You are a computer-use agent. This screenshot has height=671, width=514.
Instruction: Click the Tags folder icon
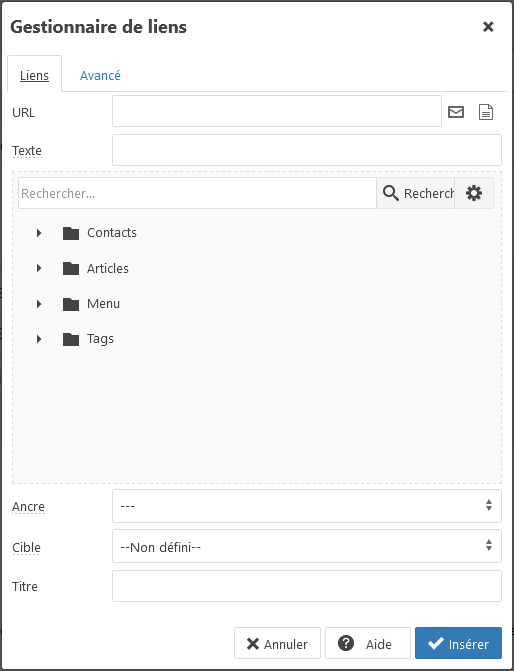coord(71,339)
